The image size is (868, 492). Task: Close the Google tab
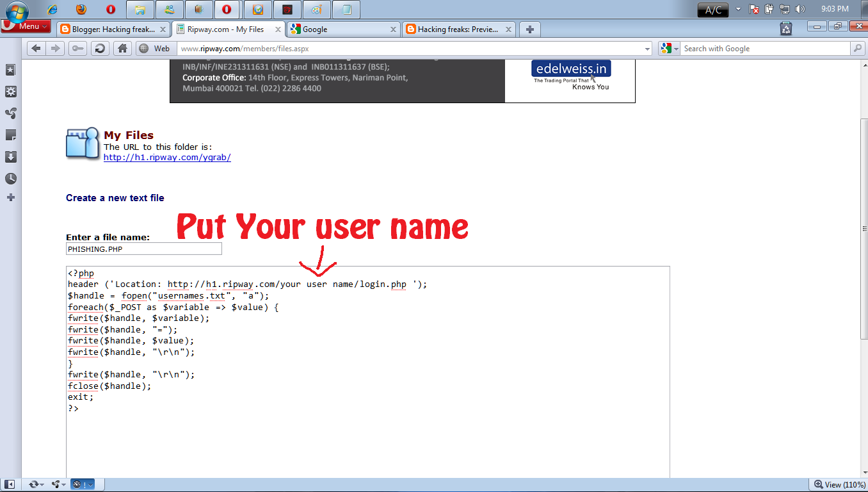pos(393,29)
